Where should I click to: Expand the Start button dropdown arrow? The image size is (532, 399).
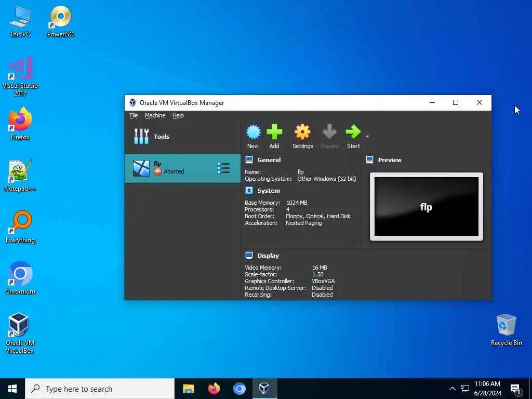(x=367, y=137)
